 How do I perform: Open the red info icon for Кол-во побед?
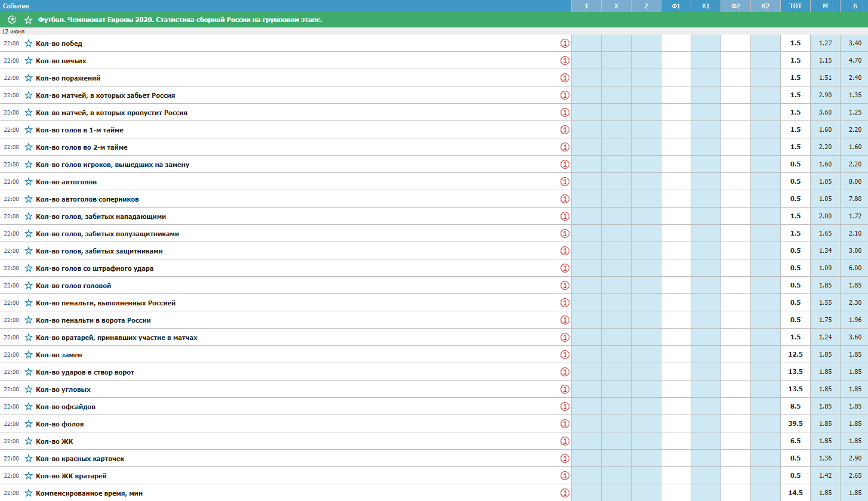[x=565, y=44]
